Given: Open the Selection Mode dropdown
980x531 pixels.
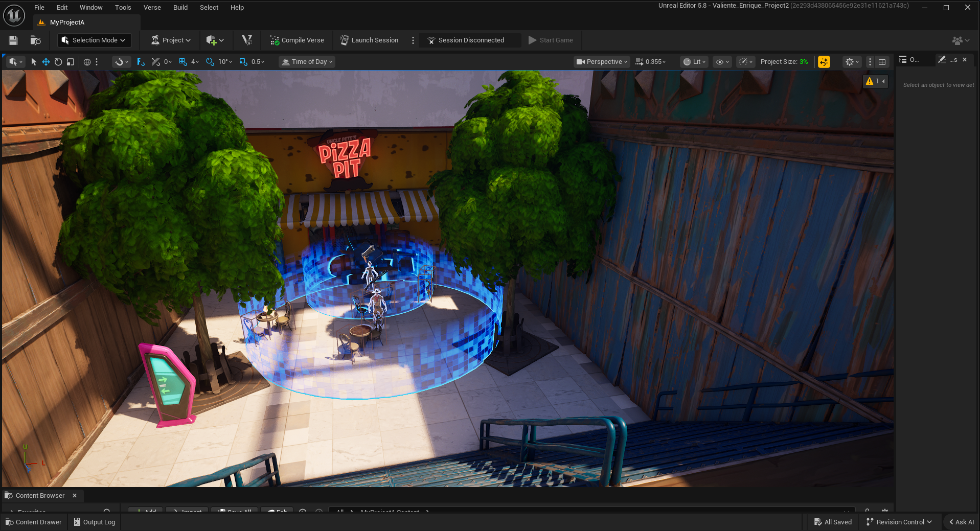Looking at the screenshot, I should [x=95, y=40].
